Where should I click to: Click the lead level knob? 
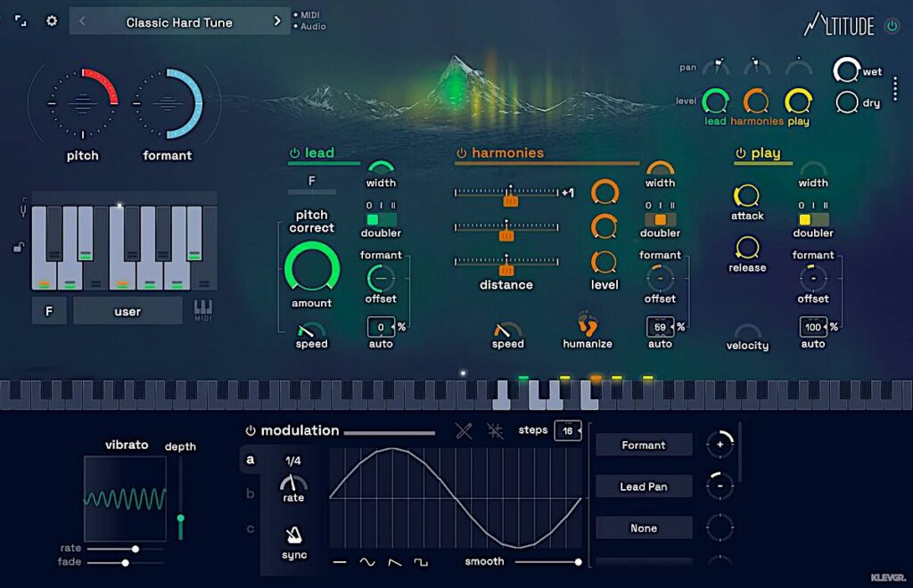[x=715, y=102]
